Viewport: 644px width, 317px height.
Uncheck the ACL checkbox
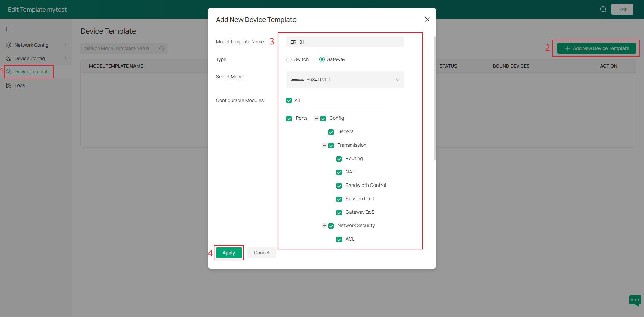pos(339,240)
